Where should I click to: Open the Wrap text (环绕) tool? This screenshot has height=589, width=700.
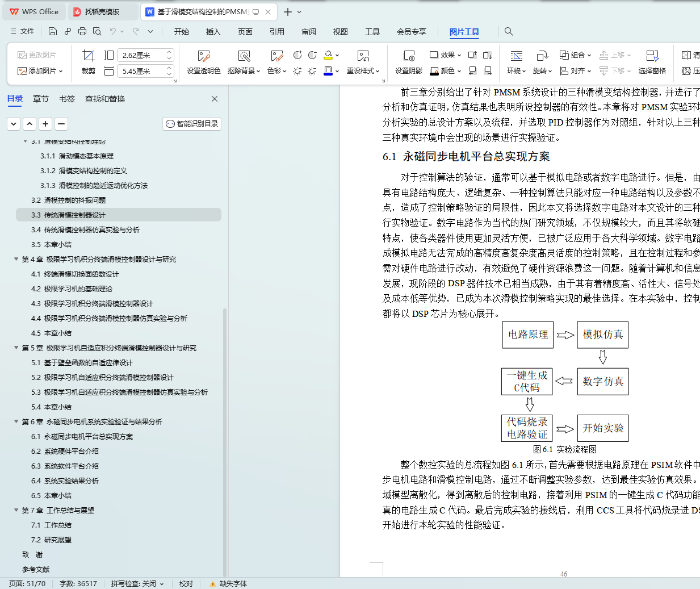(516, 62)
